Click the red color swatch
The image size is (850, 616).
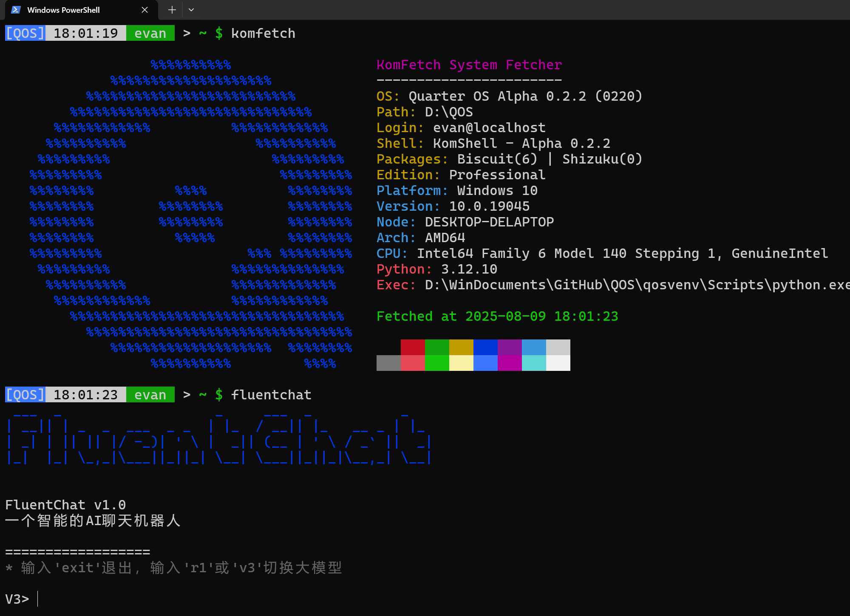(413, 347)
